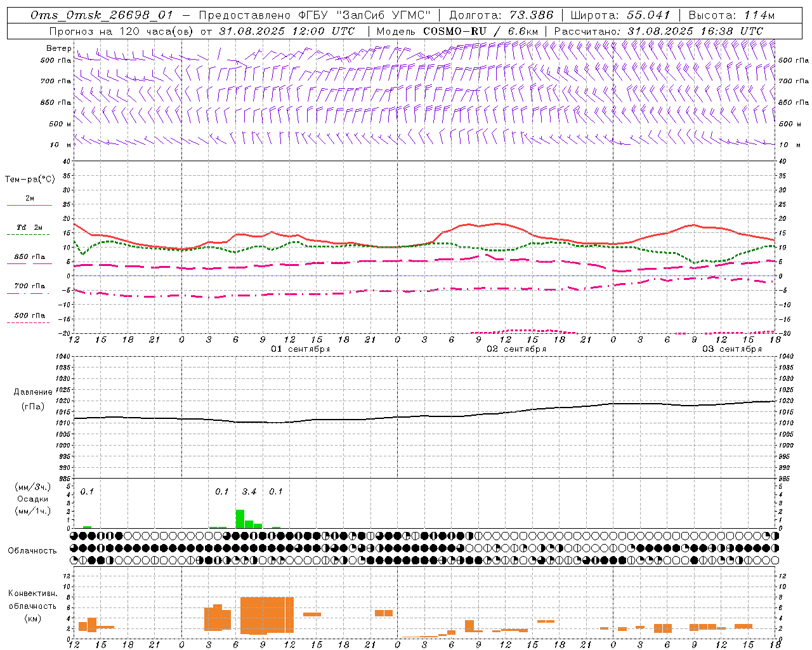Click the "Давление" pressure panel label
Image resolution: width=812 pixels, height=650 pixels.
pos(33,392)
